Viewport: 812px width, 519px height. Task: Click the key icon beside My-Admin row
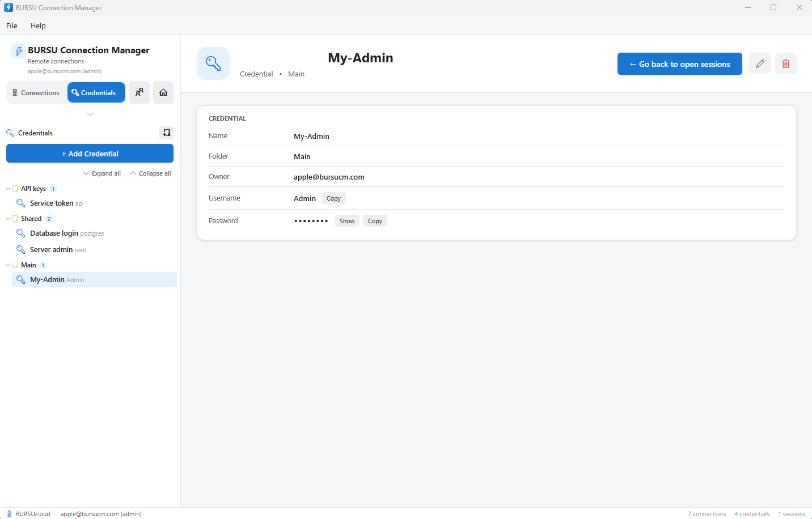point(21,279)
